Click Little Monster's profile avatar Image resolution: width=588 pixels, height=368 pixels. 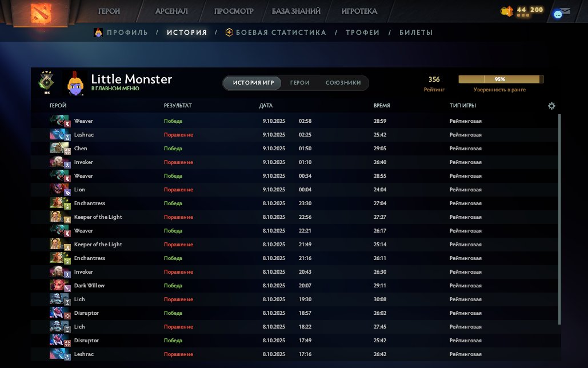click(x=76, y=82)
